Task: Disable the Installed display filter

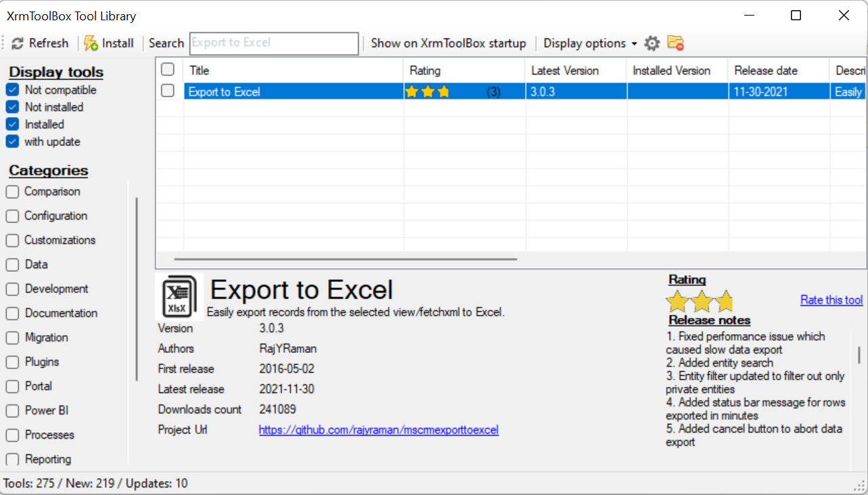Action: point(12,124)
